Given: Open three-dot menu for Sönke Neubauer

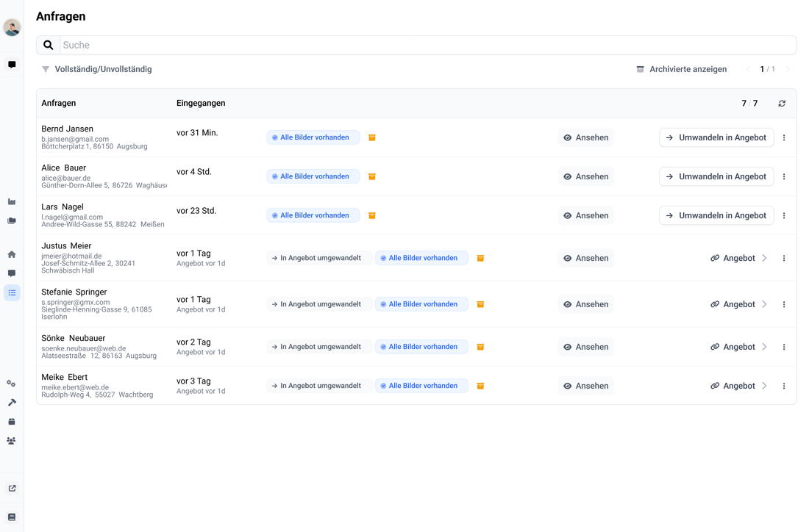Looking at the screenshot, I should click(x=784, y=347).
